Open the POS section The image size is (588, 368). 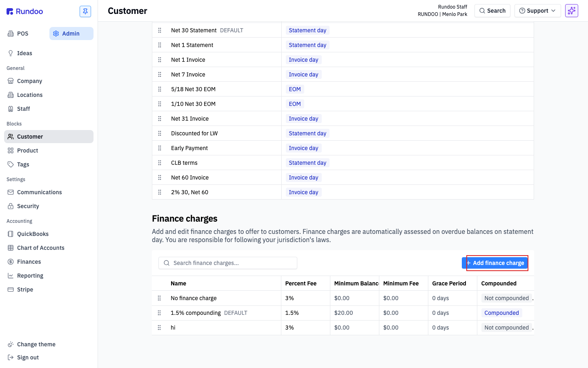(26, 34)
